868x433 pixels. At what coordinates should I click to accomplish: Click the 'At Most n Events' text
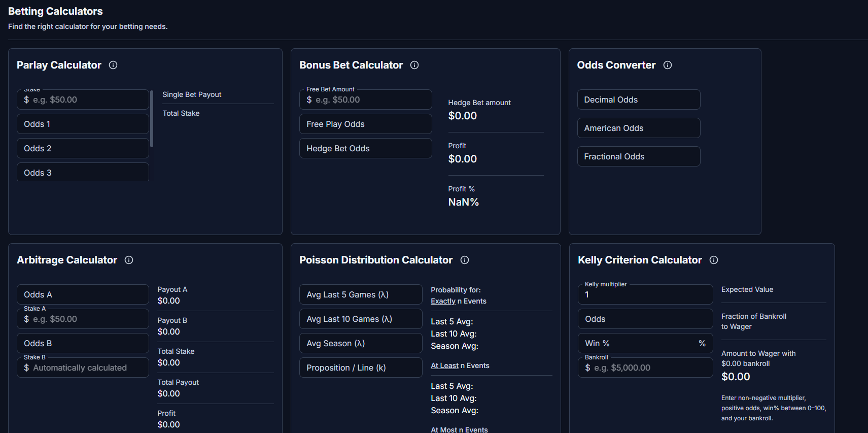coord(459,430)
